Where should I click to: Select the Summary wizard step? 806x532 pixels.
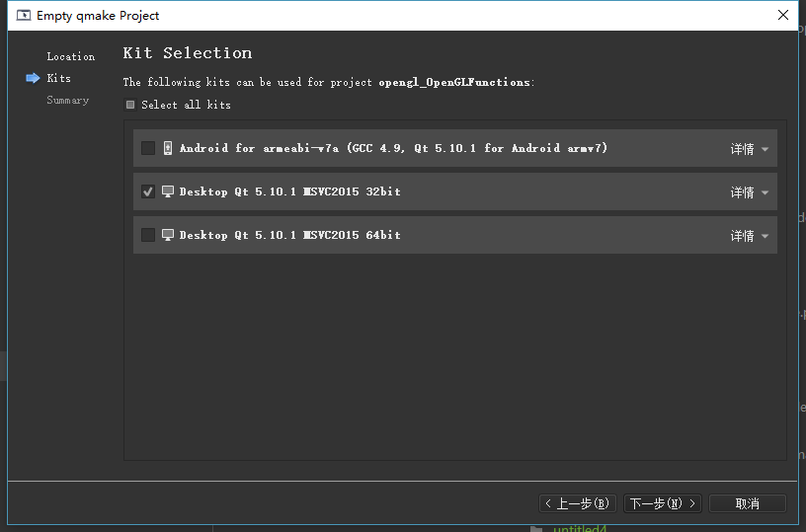click(x=68, y=100)
